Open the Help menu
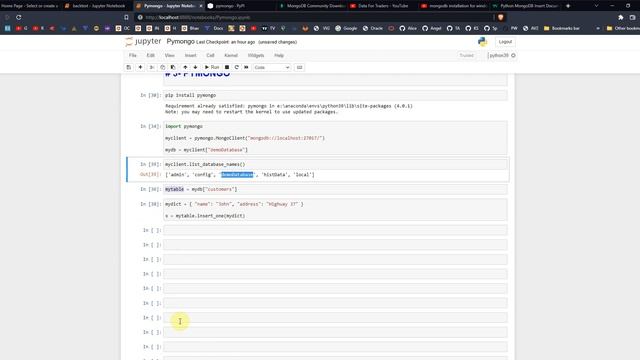This screenshot has height=360, width=640. (279, 56)
